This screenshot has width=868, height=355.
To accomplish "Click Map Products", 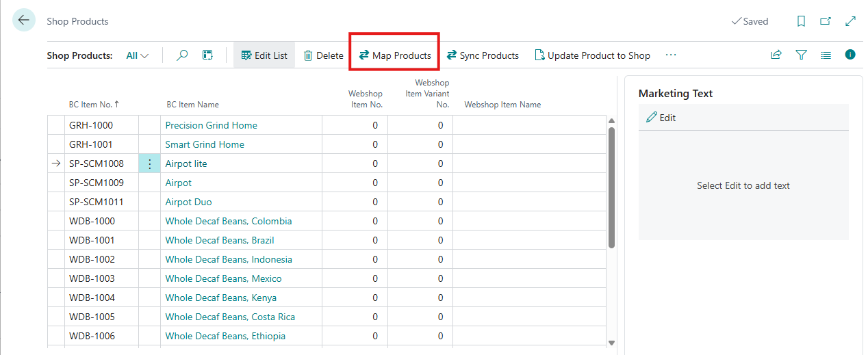I will [395, 55].
